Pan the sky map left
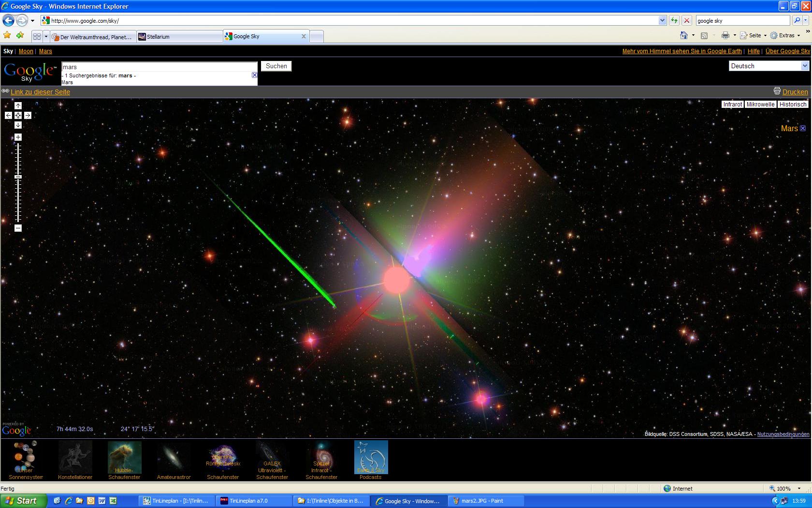This screenshot has height=508, width=812. click(8, 115)
